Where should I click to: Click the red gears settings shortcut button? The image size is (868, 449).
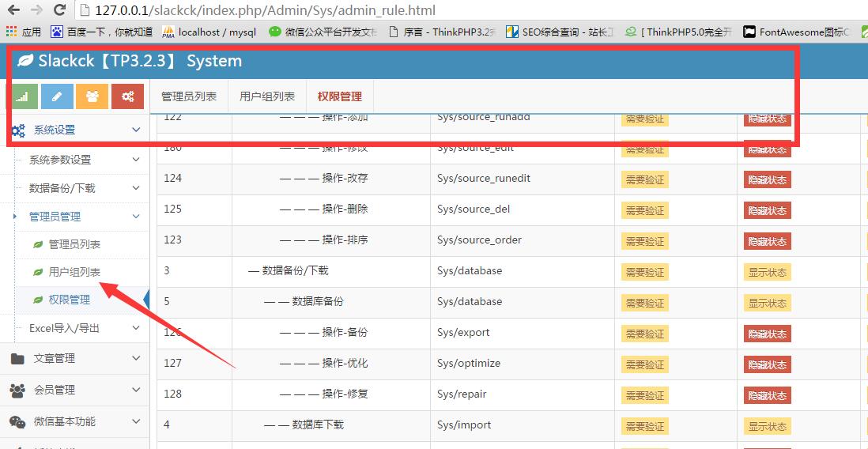[127, 96]
